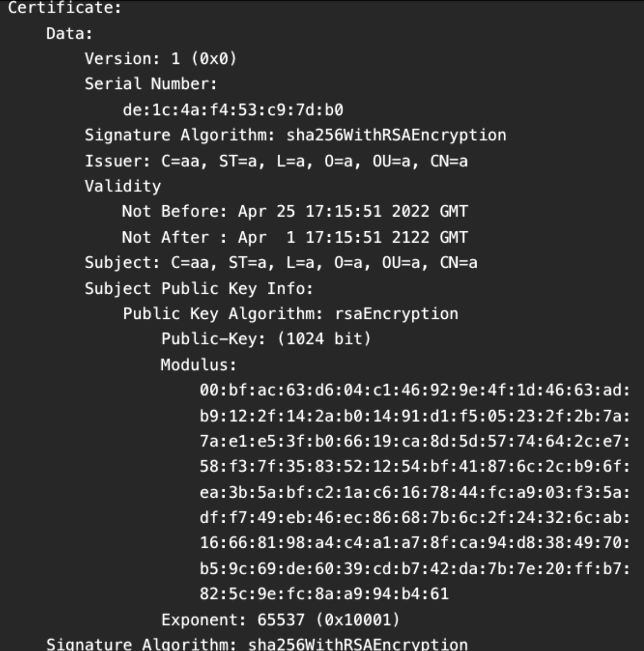
Task: Click the 'Not Before' date line
Action: point(295,211)
